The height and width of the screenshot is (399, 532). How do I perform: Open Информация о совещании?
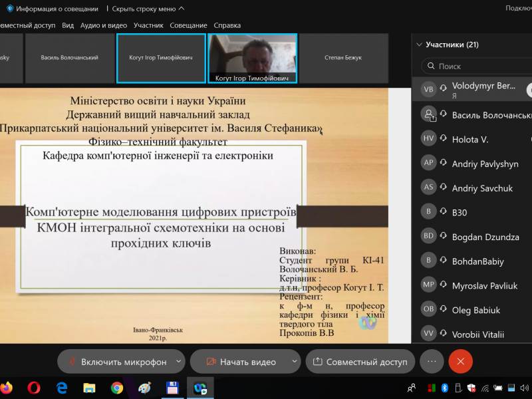[57, 9]
